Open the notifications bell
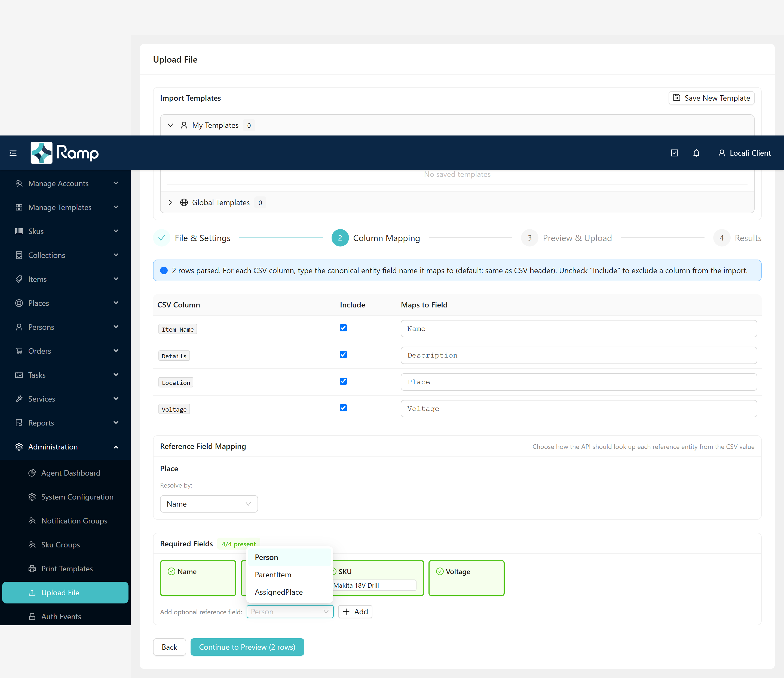 [696, 153]
